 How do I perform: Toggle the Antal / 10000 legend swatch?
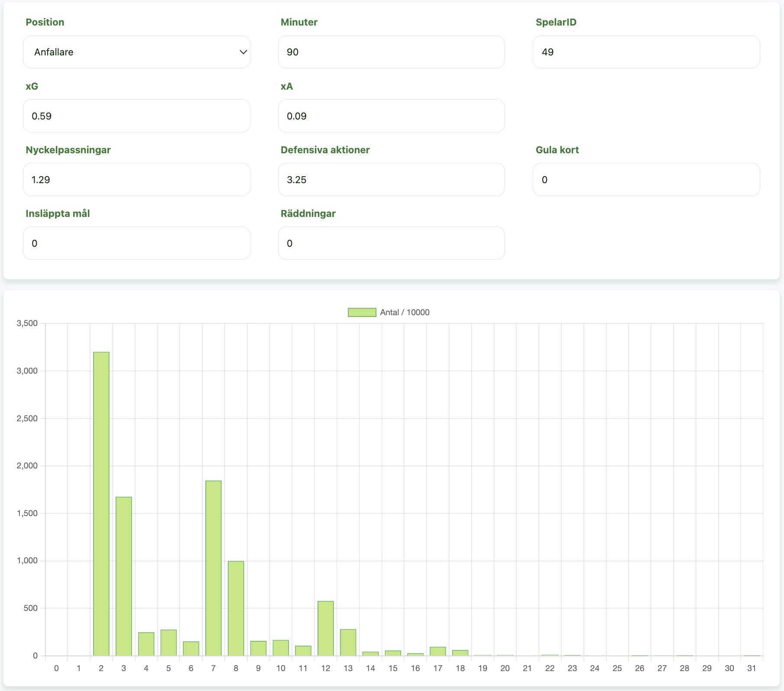point(362,313)
